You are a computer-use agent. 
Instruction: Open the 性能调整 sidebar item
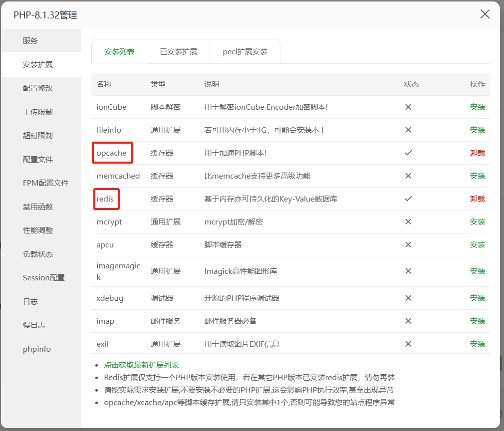point(34,230)
